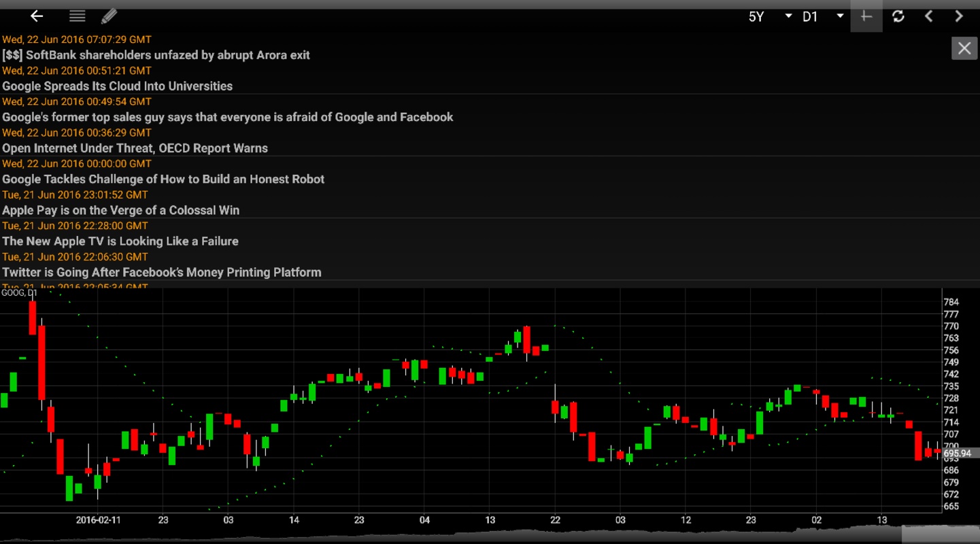
Task: Go to previous symbol arrow
Action: tap(928, 16)
